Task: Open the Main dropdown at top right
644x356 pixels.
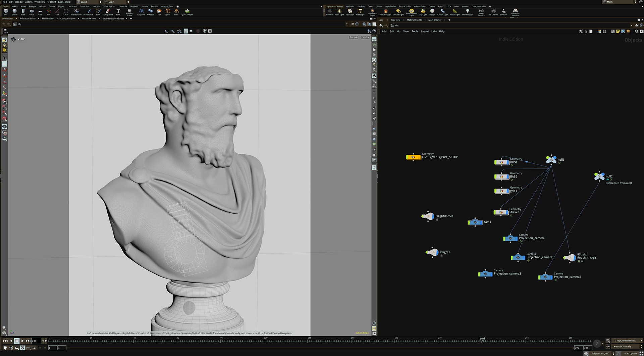Action: (x=619, y=2)
